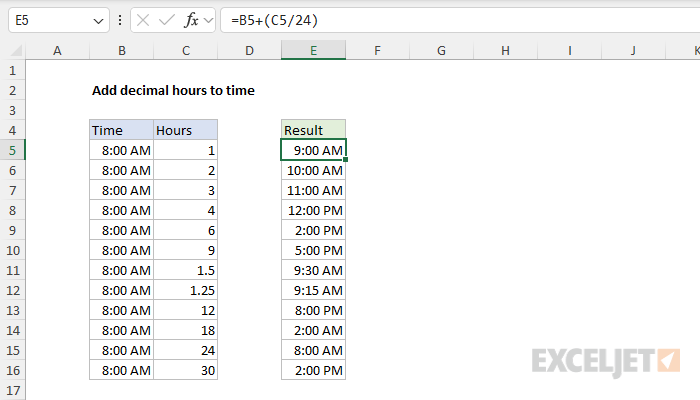Click the Enter checkmark icon in formula bar
This screenshot has width=700, height=400.
tap(167, 20)
